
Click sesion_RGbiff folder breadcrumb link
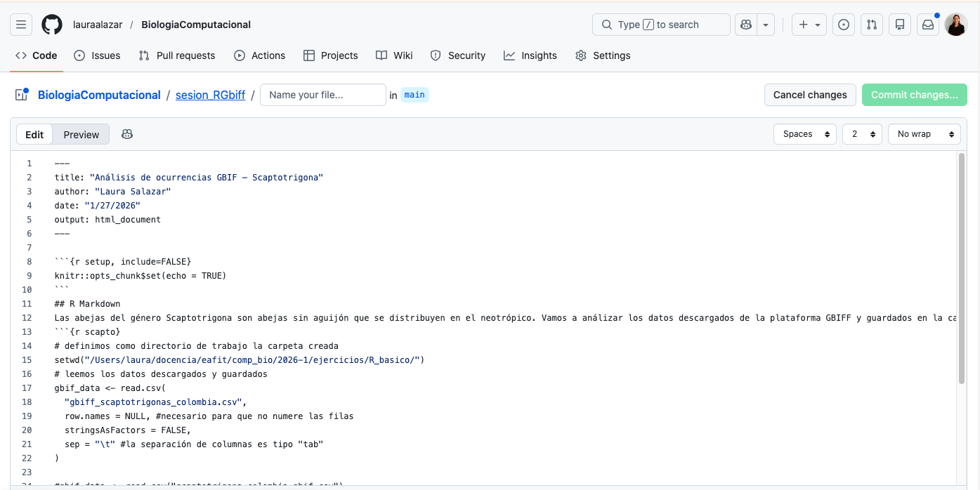210,95
